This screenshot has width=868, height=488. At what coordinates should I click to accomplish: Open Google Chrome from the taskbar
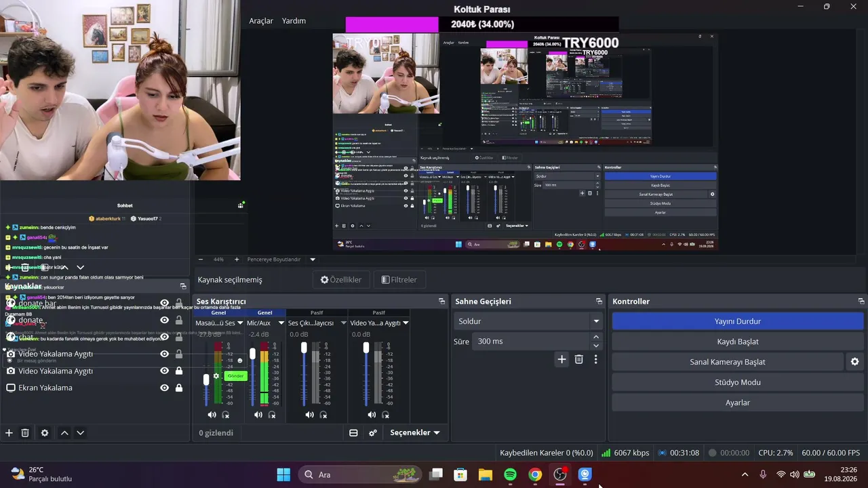click(536, 474)
